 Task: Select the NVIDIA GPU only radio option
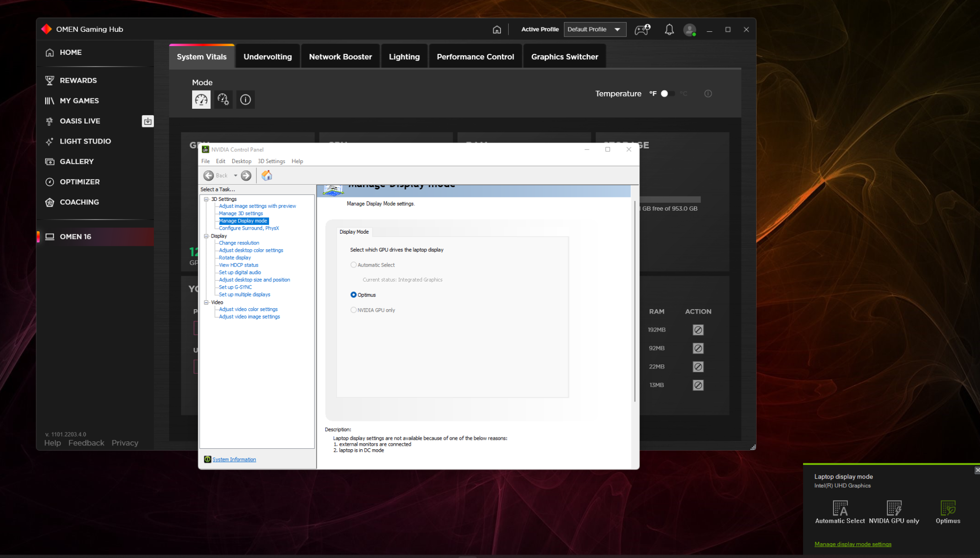pyautogui.click(x=353, y=310)
